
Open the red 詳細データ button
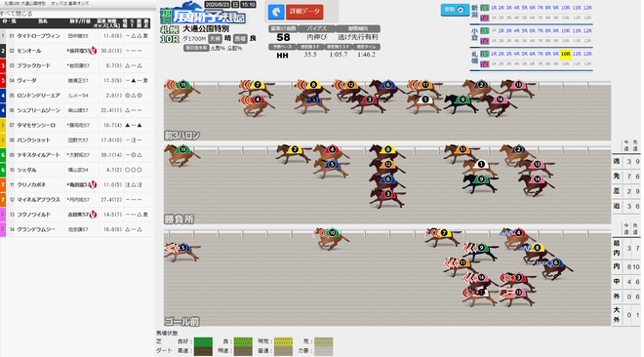pyautogui.click(x=304, y=12)
